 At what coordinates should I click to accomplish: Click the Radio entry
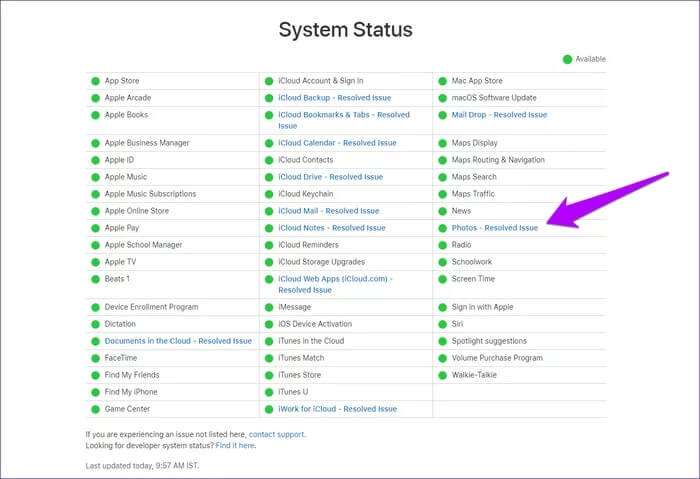[x=461, y=245]
